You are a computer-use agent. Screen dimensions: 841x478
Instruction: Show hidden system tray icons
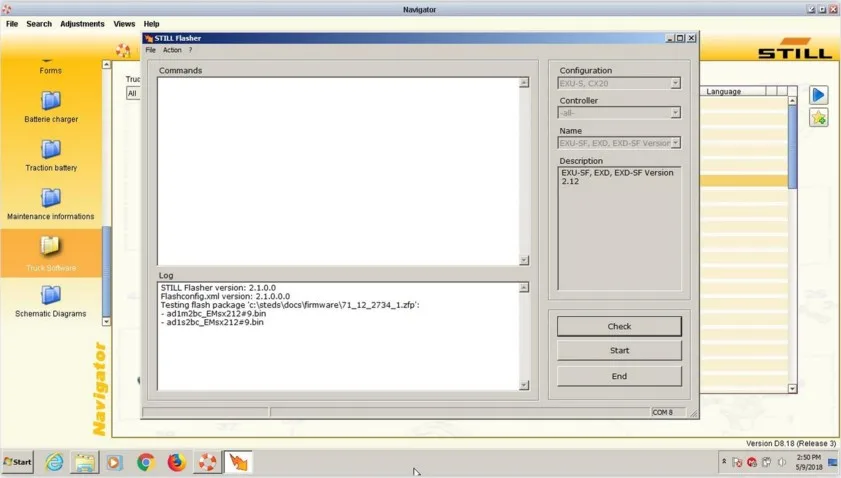[x=724, y=461]
